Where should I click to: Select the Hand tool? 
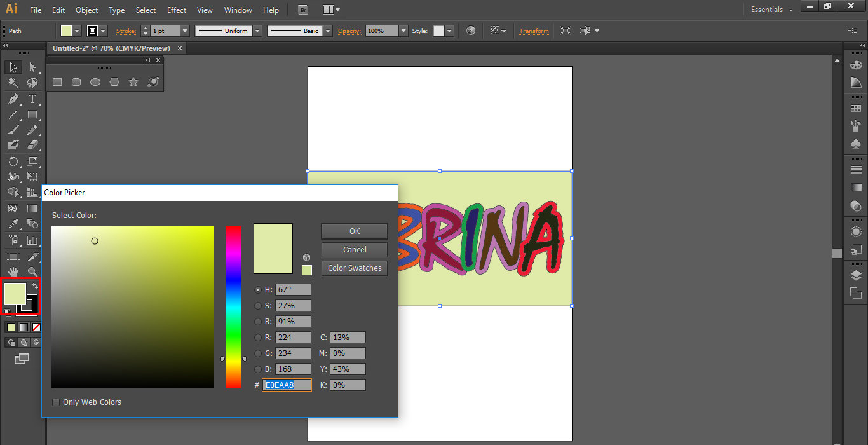click(x=13, y=270)
